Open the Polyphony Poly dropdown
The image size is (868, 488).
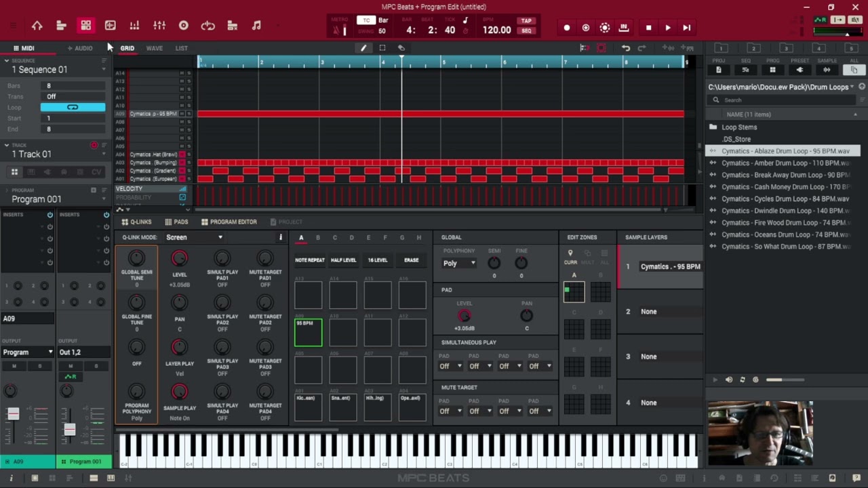tap(459, 263)
